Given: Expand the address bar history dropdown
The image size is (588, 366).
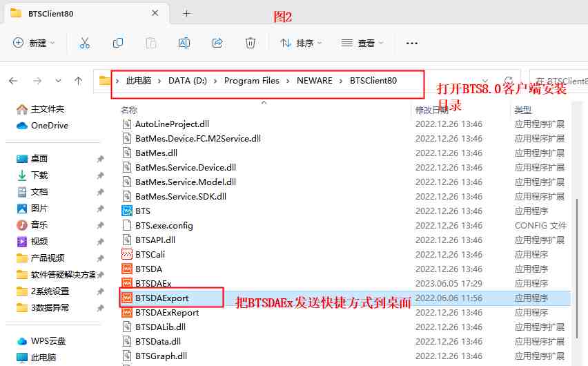Looking at the screenshot, I should (485, 81).
